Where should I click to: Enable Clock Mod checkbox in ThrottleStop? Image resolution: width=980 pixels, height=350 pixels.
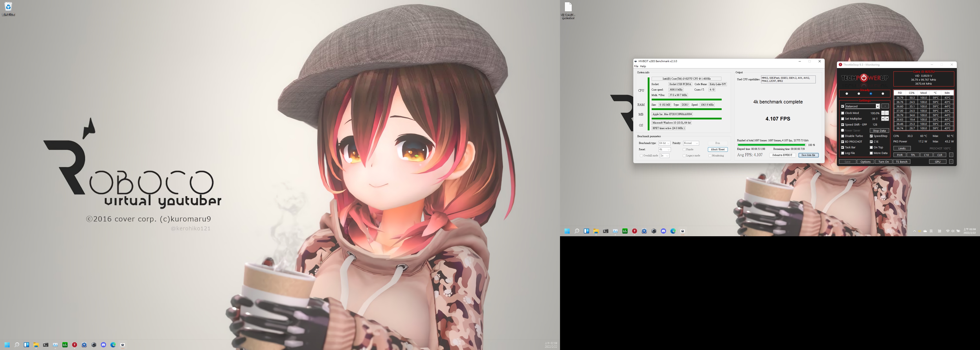click(x=843, y=113)
